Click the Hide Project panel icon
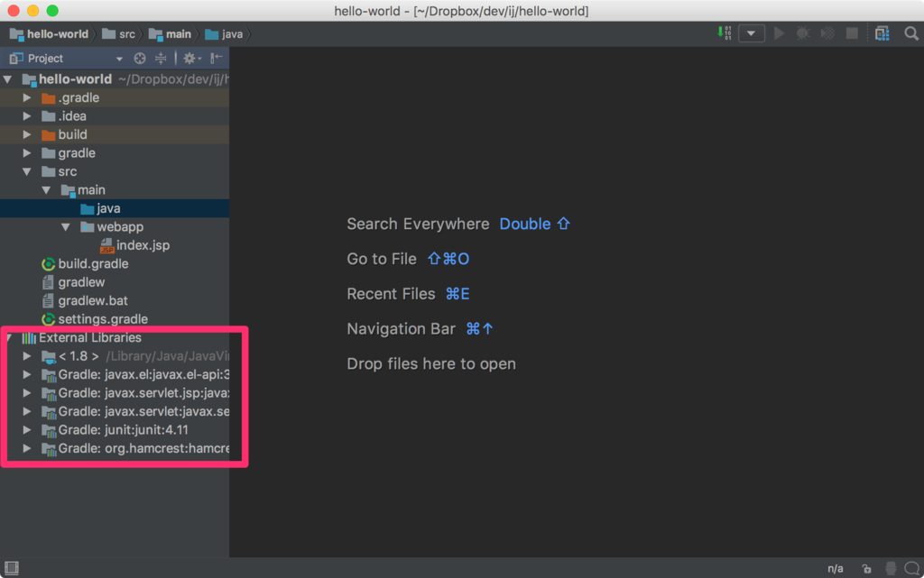Viewport: 924px width, 578px height. click(217, 58)
